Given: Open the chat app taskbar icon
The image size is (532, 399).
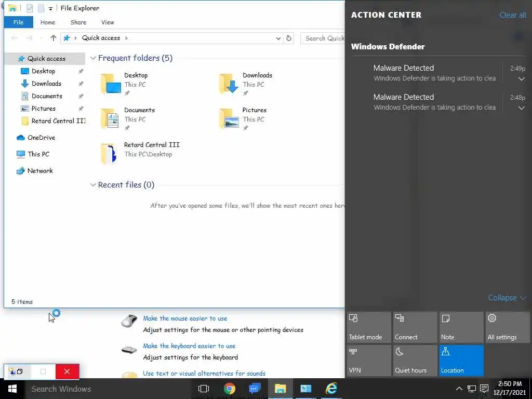Looking at the screenshot, I should coord(255,389).
